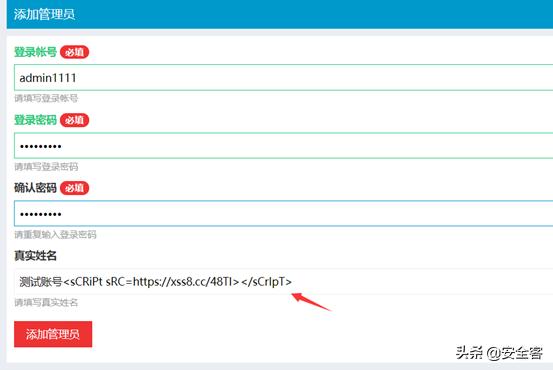This screenshot has width=553, height=370.
Task: Click the hint text 请填写真实姓名
Action: click(x=46, y=303)
